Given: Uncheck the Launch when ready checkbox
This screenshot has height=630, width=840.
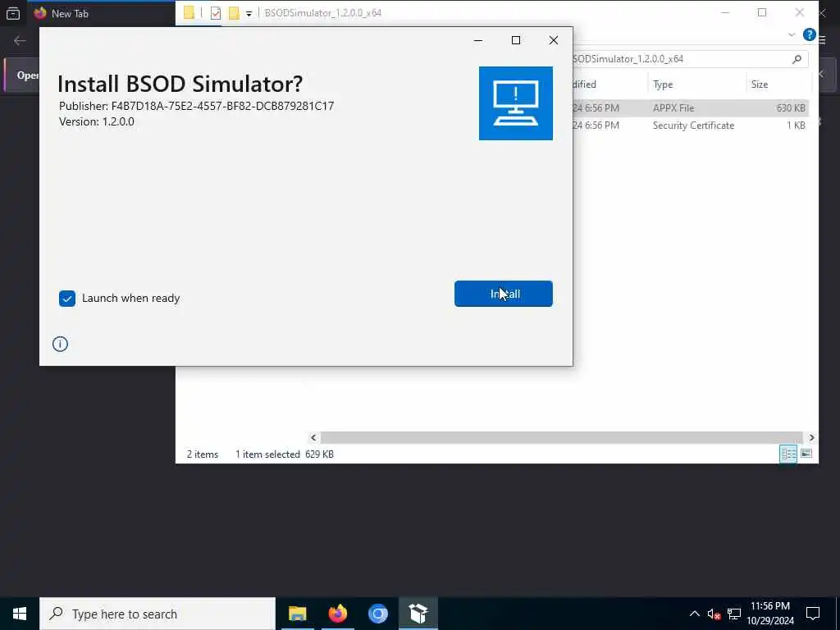Looking at the screenshot, I should click(x=67, y=299).
